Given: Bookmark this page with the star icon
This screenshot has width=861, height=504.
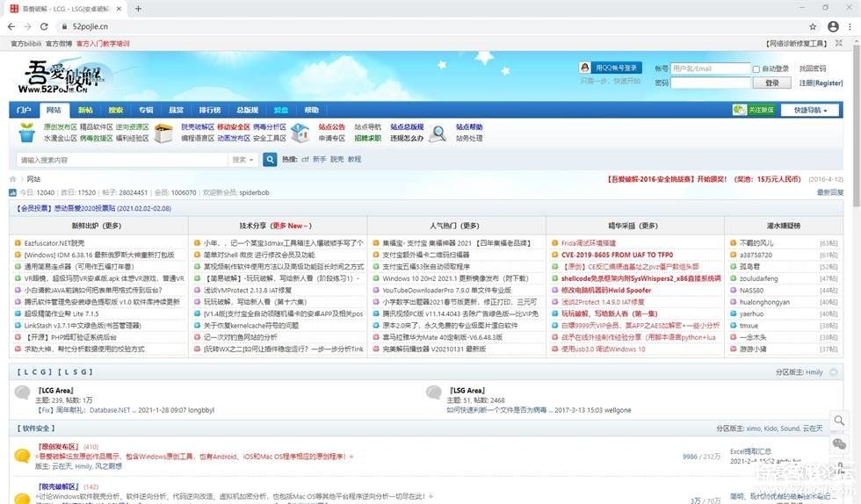Looking at the screenshot, I should click(813, 26).
